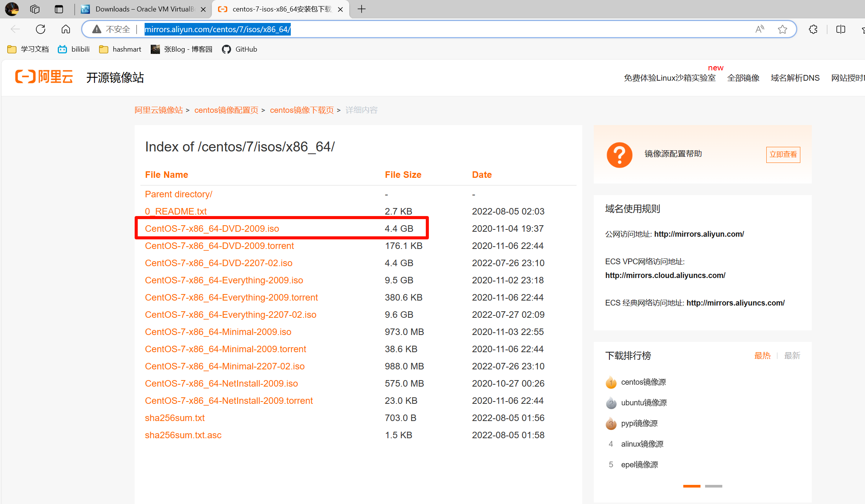The width and height of the screenshot is (865, 504).
Task: Toggle split screen icon
Action: coord(841,29)
